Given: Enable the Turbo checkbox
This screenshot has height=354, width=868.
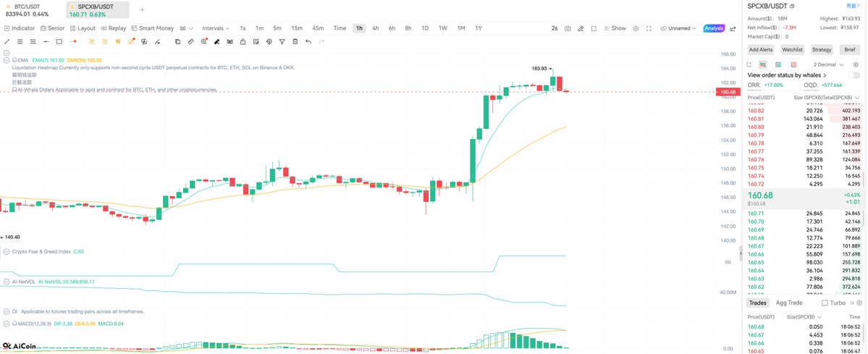Looking at the screenshot, I should click(825, 303).
